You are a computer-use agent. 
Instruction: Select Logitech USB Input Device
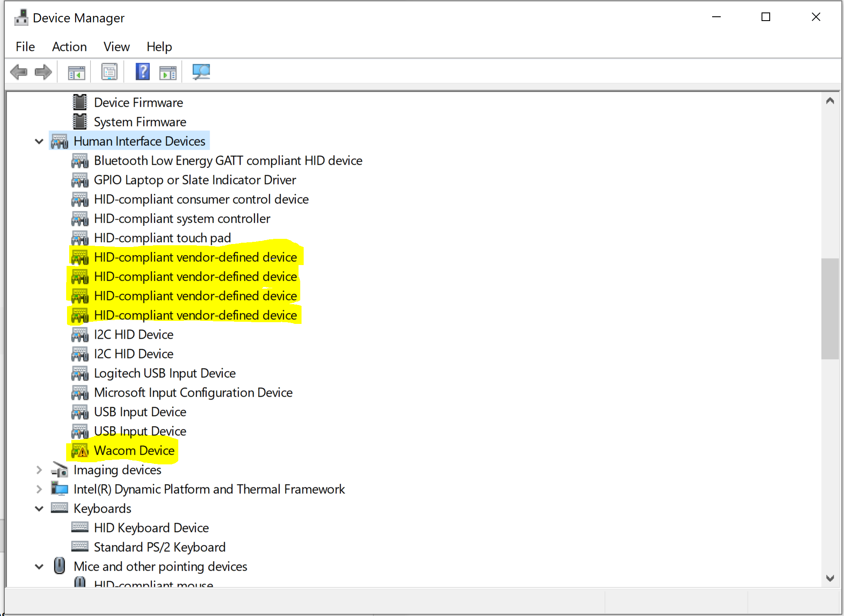(x=165, y=373)
